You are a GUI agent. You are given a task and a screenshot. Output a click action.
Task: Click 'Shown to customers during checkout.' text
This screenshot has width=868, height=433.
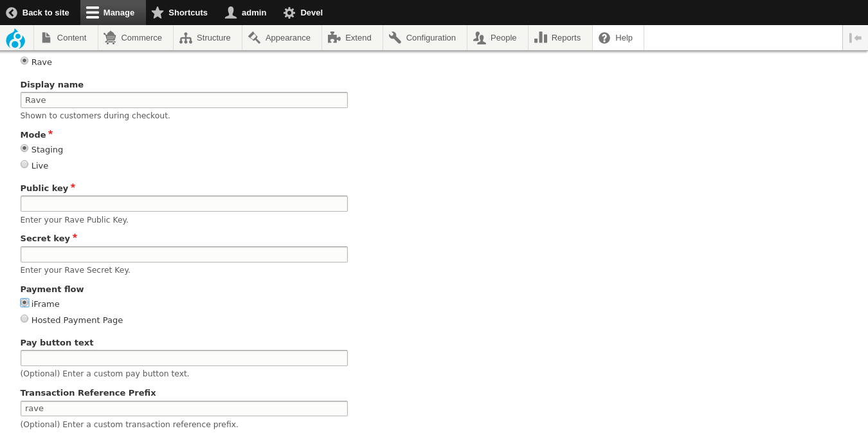(95, 116)
